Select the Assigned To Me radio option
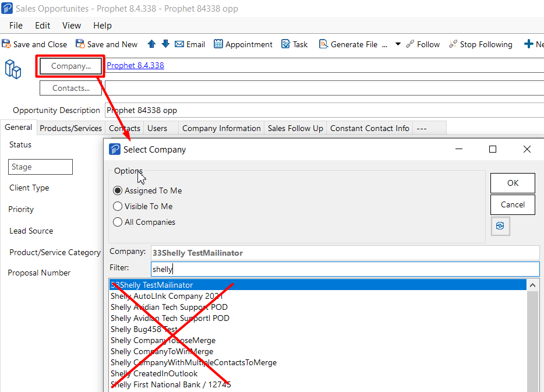This screenshot has width=544, height=392. (118, 190)
